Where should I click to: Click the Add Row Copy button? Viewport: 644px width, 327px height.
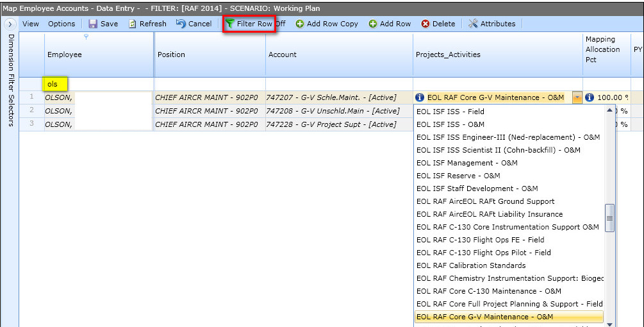click(x=327, y=24)
